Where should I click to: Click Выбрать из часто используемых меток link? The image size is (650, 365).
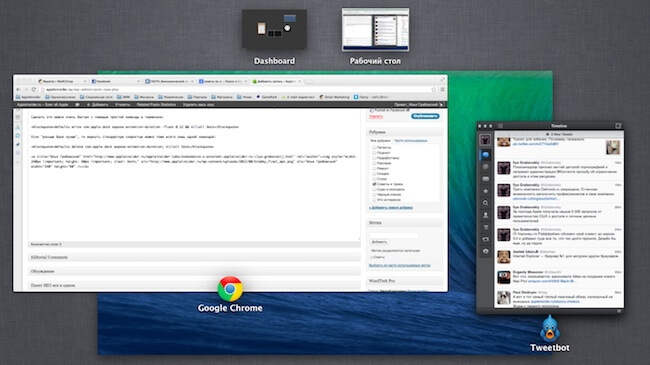click(x=400, y=265)
